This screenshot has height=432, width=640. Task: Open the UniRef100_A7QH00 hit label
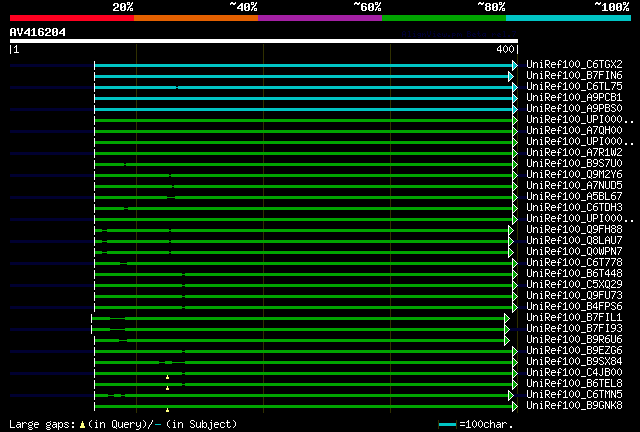(x=574, y=131)
